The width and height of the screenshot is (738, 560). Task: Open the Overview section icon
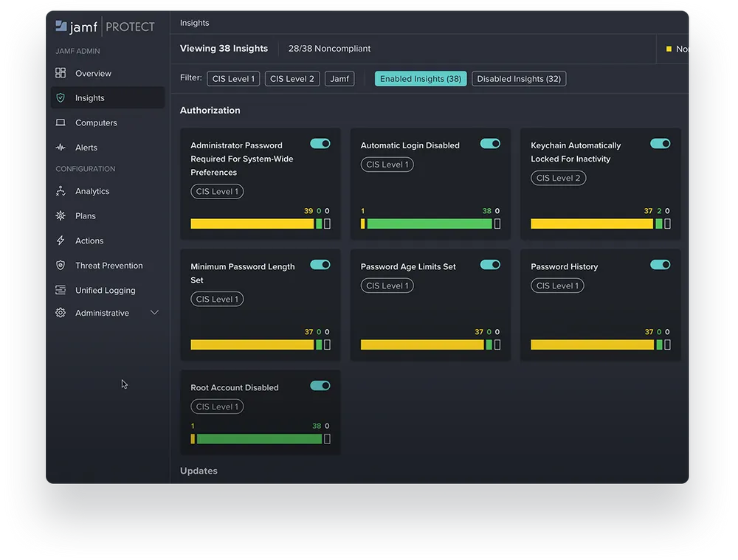61,73
